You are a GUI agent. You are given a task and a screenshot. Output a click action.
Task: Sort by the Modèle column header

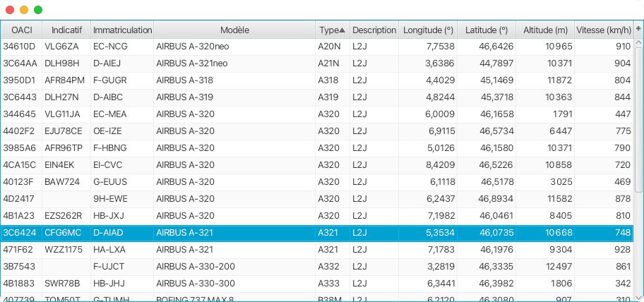234,30
